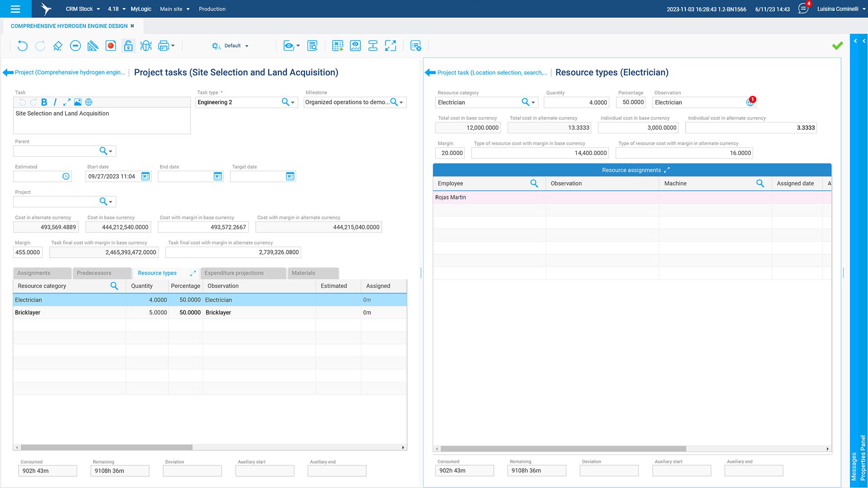The width and height of the screenshot is (868, 488).
Task: Click the eraser clear icon
Action: [x=57, y=46]
